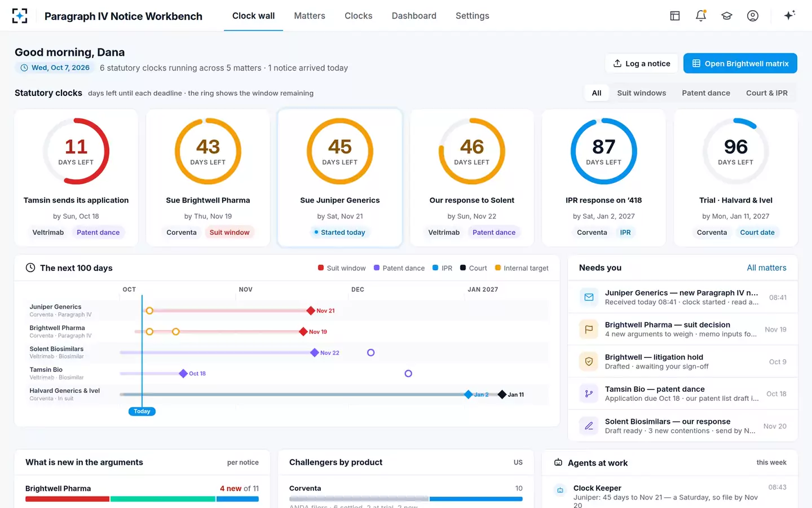
Task: Click the Corventa challengers progress bar
Action: click(x=406, y=499)
